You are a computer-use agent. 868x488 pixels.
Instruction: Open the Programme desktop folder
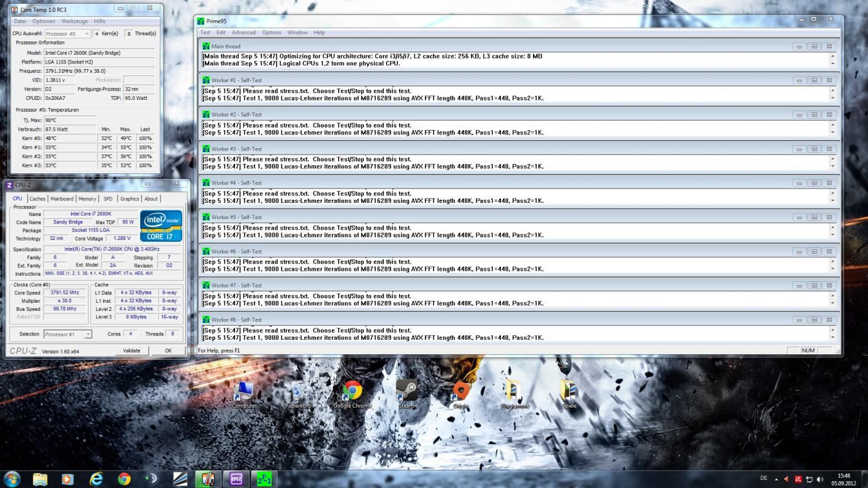pos(515,394)
